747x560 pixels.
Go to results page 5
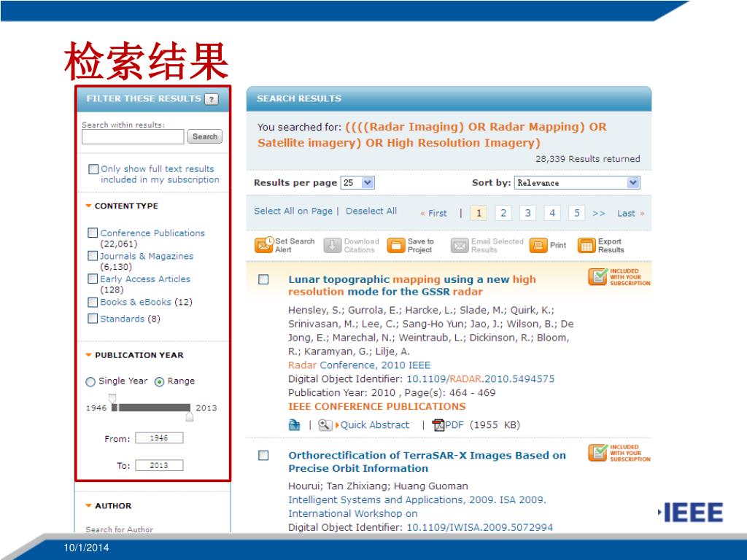577,213
